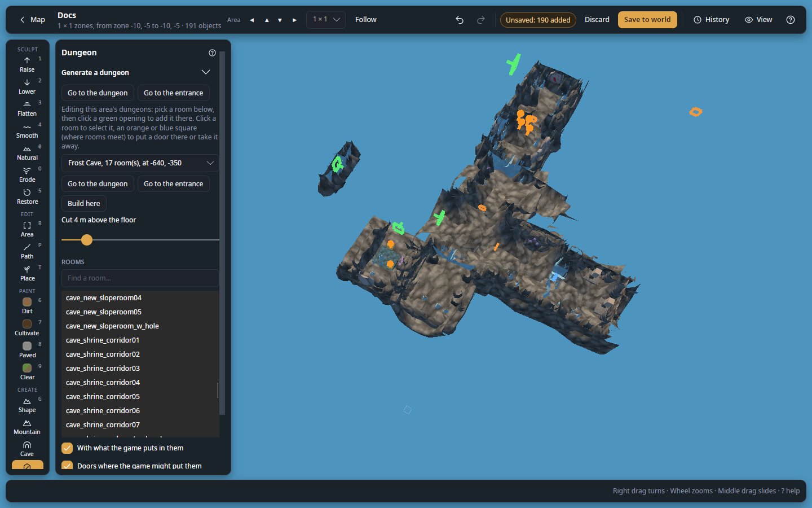
Task: Select room cave_new_sloperoom05
Action: (139, 312)
